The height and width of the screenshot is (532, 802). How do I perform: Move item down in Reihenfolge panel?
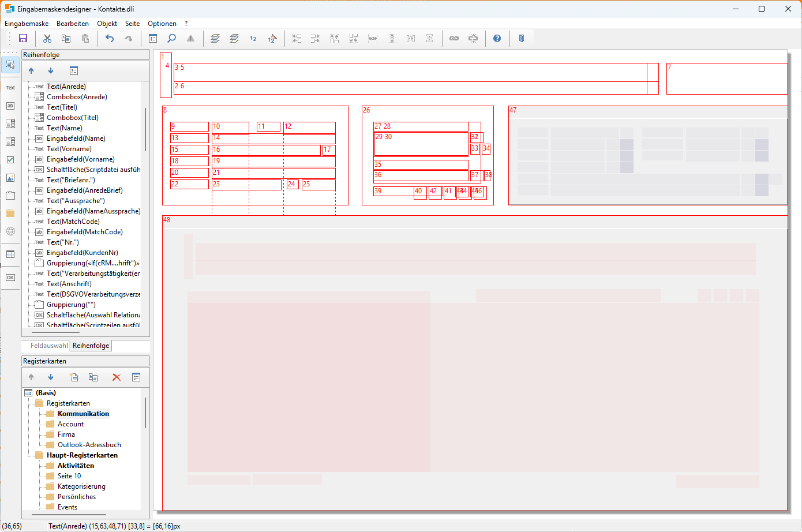tap(51, 71)
